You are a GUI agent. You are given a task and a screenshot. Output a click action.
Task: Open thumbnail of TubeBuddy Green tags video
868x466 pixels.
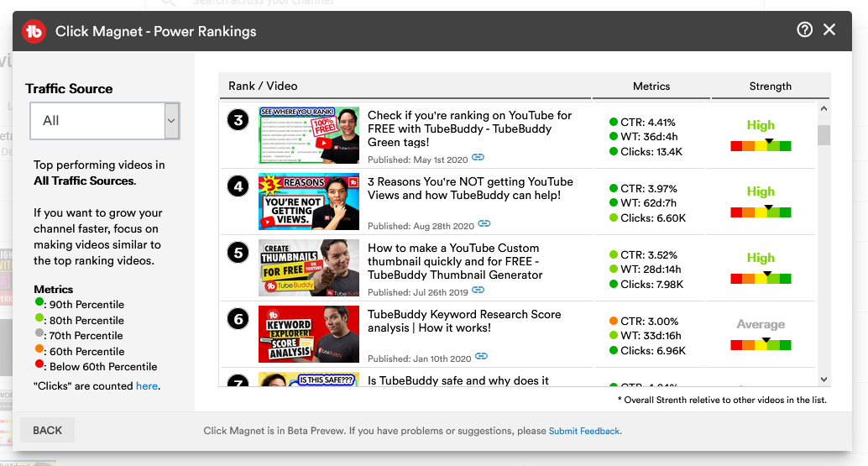tap(309, 135)
